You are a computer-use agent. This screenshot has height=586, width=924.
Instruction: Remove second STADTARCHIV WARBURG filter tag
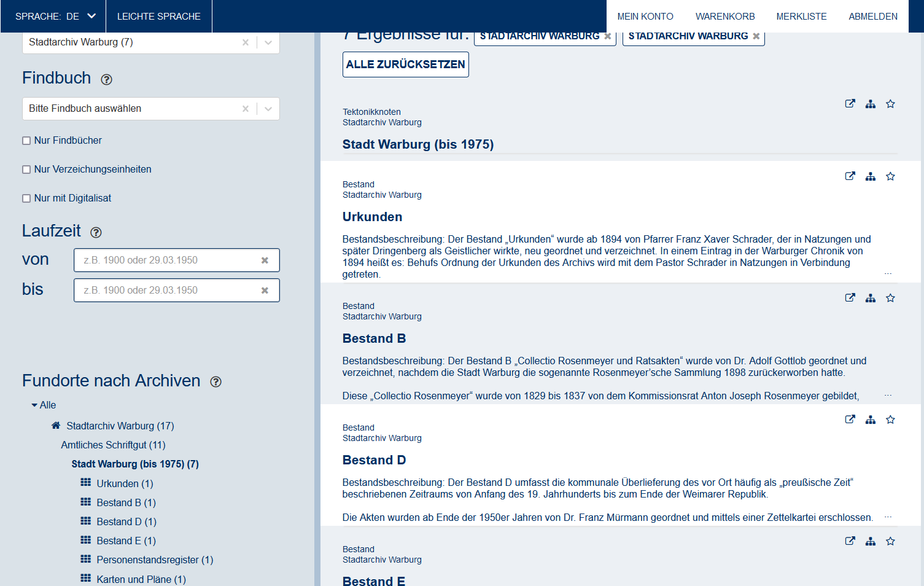pyautogui.click(x=756, y=36)
